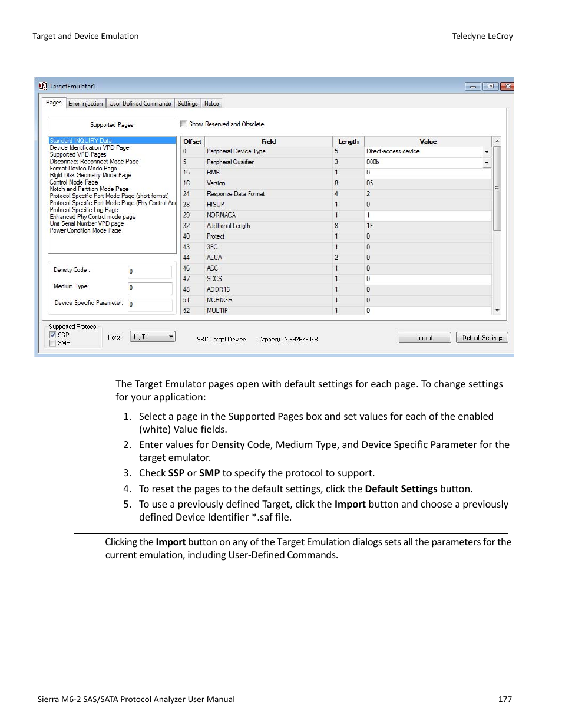Check the SMP protocol checkbox
The height and width of the screenshot is (728, 562).
(x=53, y=343)
